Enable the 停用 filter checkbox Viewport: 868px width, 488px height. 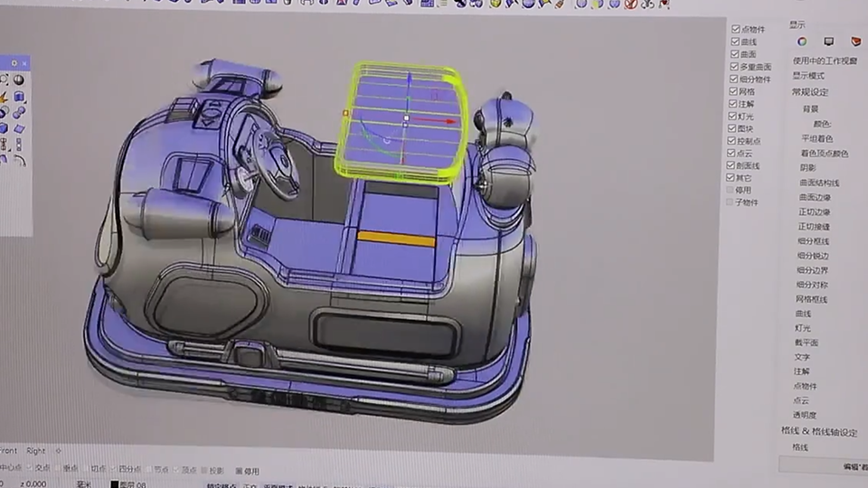pos(731,190)
